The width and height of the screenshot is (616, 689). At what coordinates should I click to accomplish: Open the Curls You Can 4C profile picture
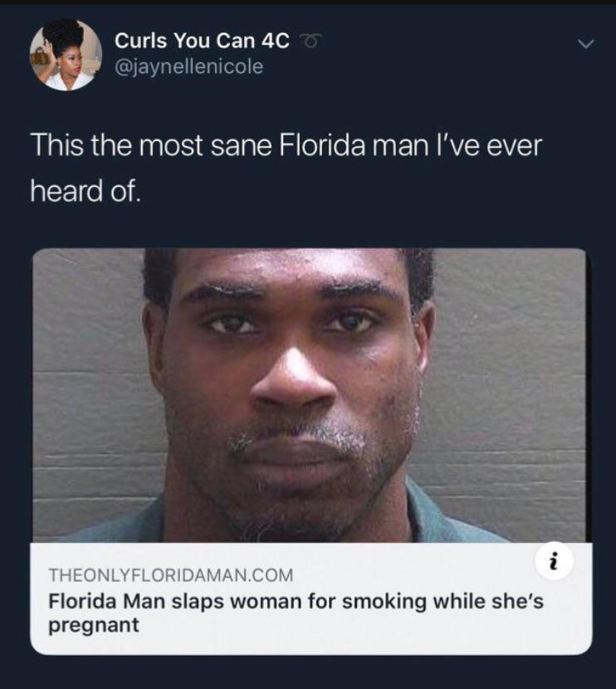[66, 55]
